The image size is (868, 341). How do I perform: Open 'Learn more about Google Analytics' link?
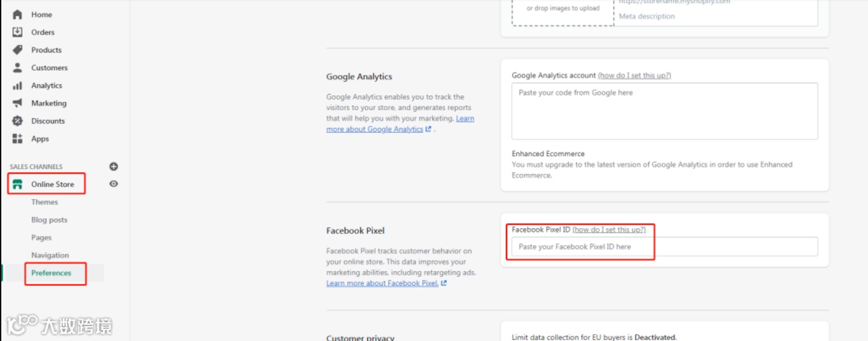tap(400, 124)
